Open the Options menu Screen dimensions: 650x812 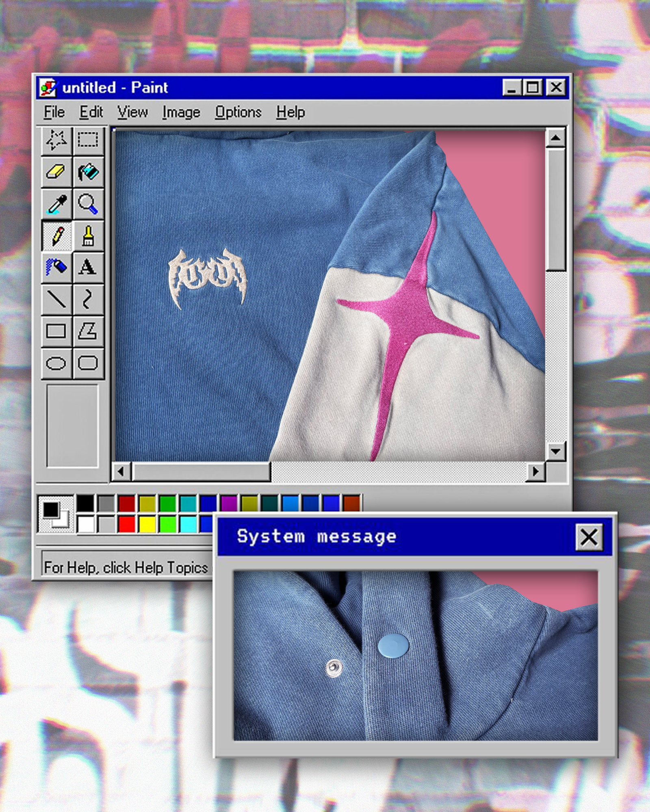pos(238,112)
